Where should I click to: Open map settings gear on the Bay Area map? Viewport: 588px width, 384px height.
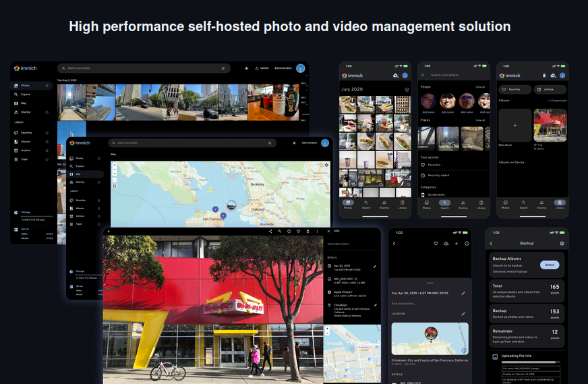click(326, 165)
